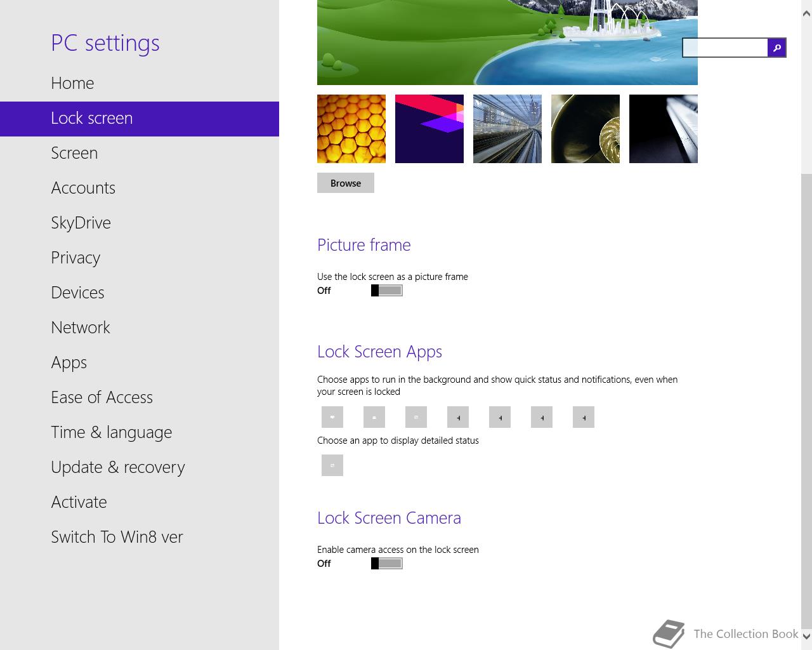This screenshot has height=650, width=812.
Task: Open Apps settings
Action: 140,363
